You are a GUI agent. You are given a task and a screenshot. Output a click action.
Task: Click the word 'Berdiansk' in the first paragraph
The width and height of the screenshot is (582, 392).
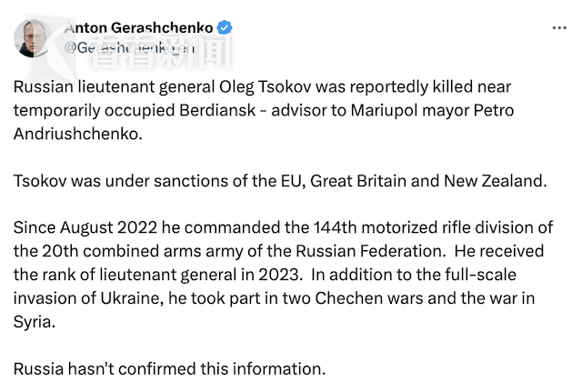[x=217, y=110]
